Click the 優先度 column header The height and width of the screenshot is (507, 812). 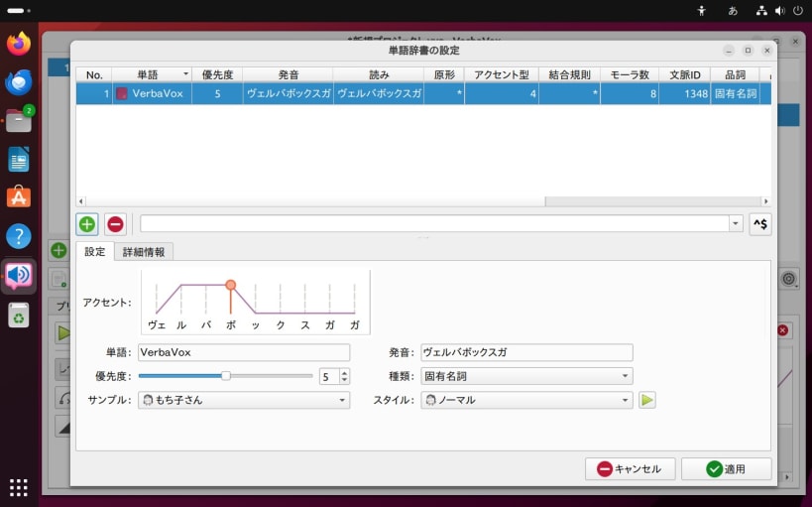tap(217, 74)
